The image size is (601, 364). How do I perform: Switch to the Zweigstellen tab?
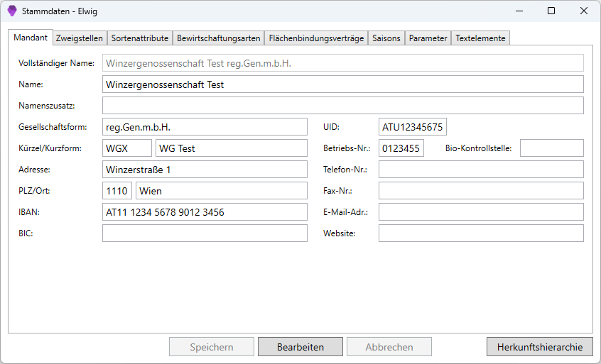[x=80, y=38]
